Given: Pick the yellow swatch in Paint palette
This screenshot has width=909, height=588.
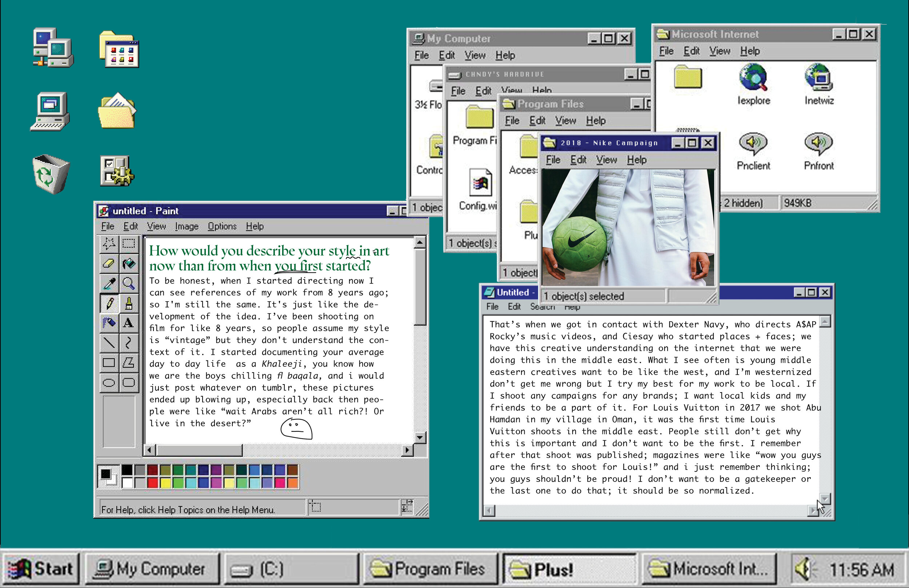Looking at the screenshot, I should pyautogui.click(x=165, y=483).
